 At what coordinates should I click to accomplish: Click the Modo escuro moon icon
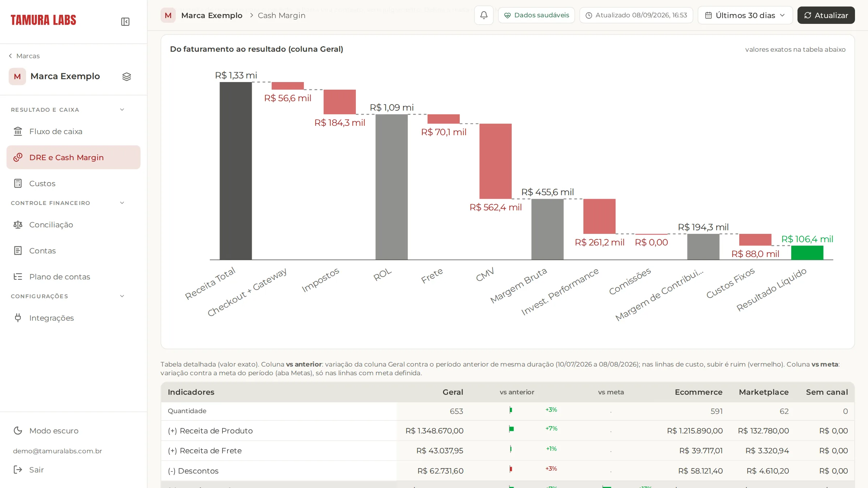click(x=18, y=431)
